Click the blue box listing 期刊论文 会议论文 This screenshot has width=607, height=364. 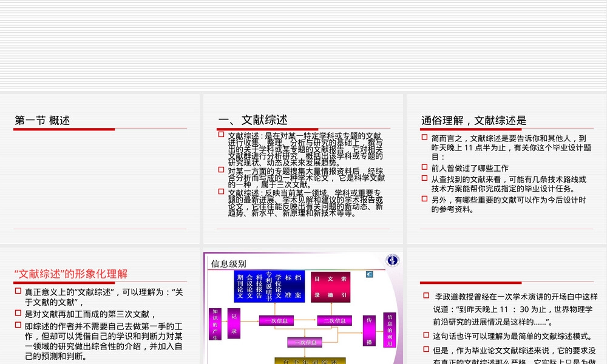[270, 286]
